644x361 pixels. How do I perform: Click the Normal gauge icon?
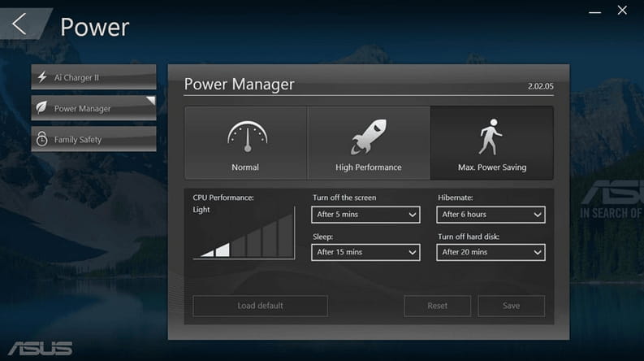(247, 137)
